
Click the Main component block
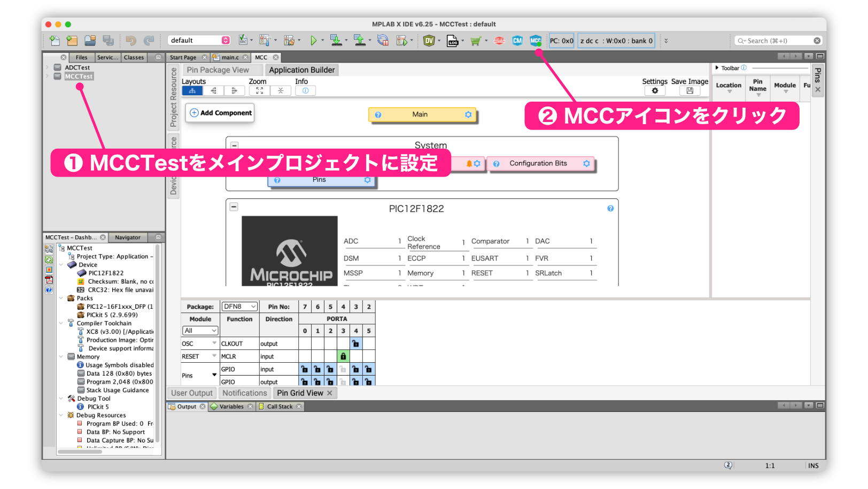pyautogui.click(x=422, y=114)
